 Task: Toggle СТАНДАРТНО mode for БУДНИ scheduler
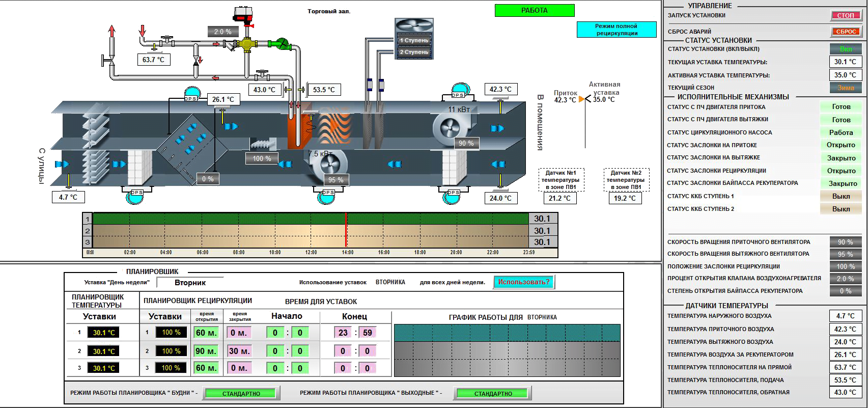(241, 393)
